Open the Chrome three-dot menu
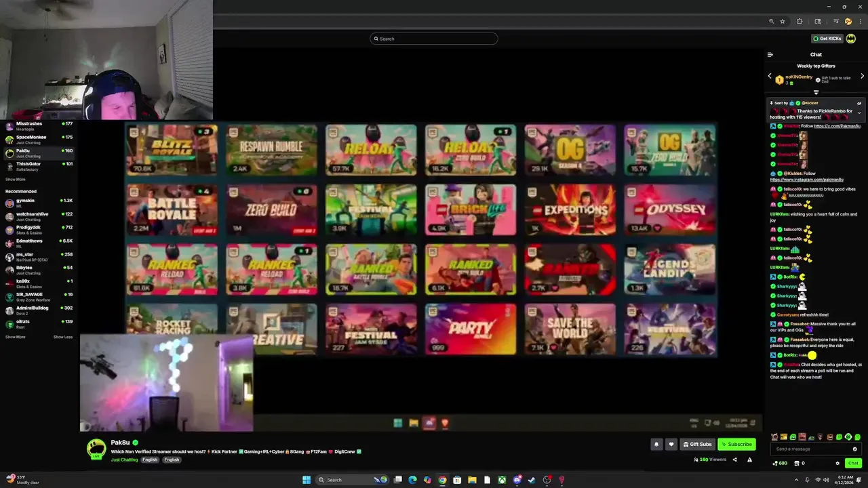 [861, 21]
